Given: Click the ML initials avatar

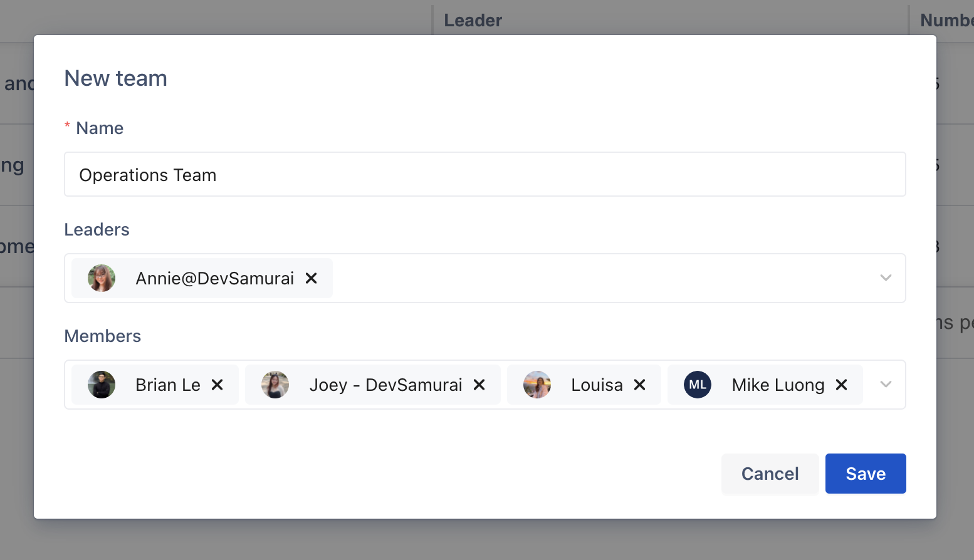Looking at the screenshot, I should [698, 385].
